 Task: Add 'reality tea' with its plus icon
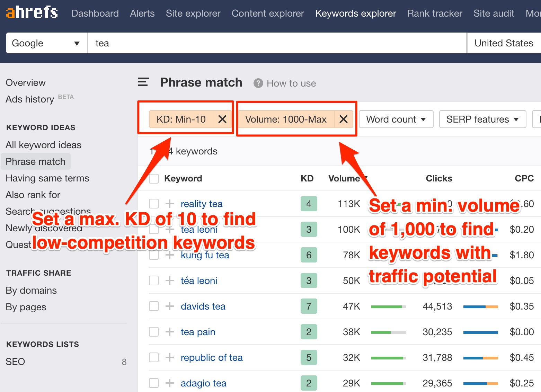(169, 204)
